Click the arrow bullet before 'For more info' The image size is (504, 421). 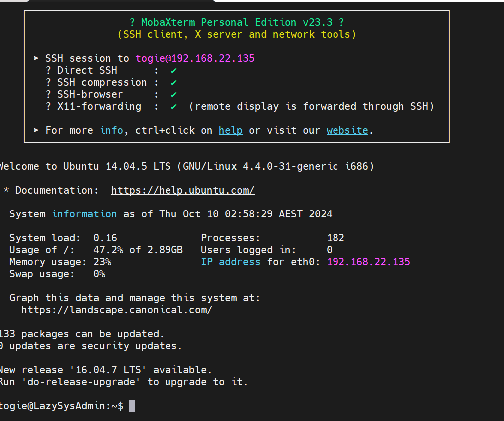click(36, 130)
